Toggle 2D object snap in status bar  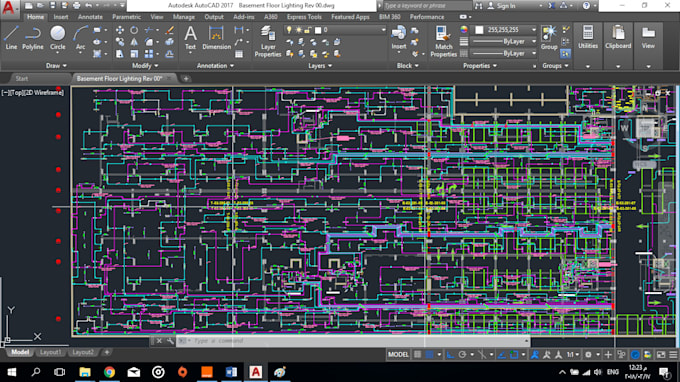click(514, 355)
